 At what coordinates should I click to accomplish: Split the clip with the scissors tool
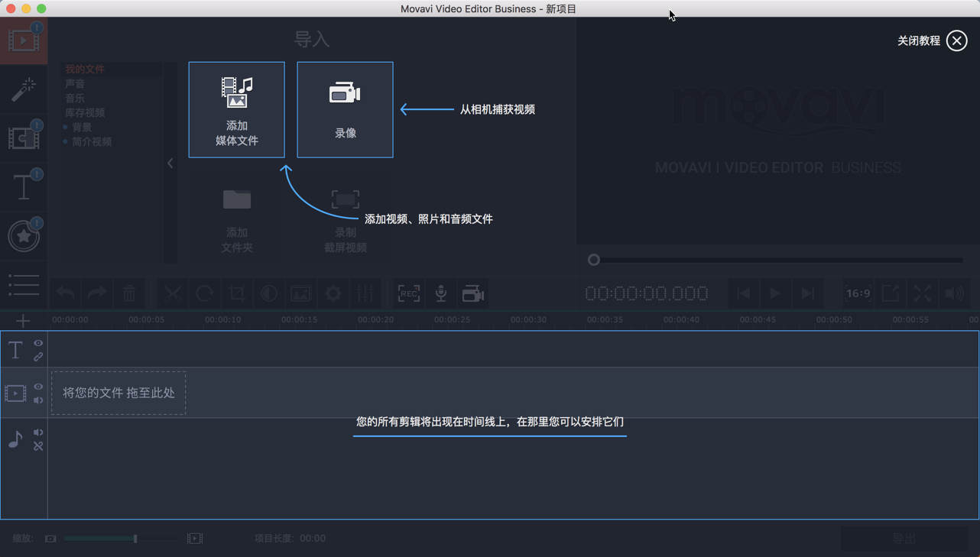[173, 293]
